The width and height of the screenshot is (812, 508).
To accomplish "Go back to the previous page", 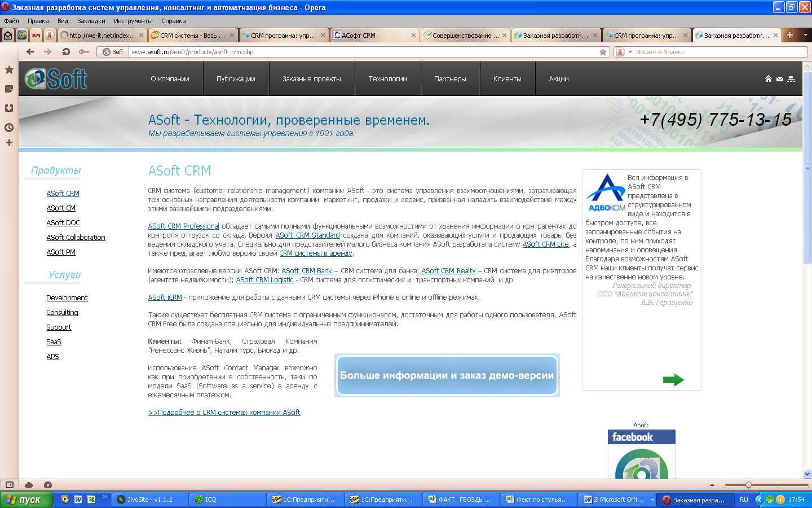I will click(30, 51).
